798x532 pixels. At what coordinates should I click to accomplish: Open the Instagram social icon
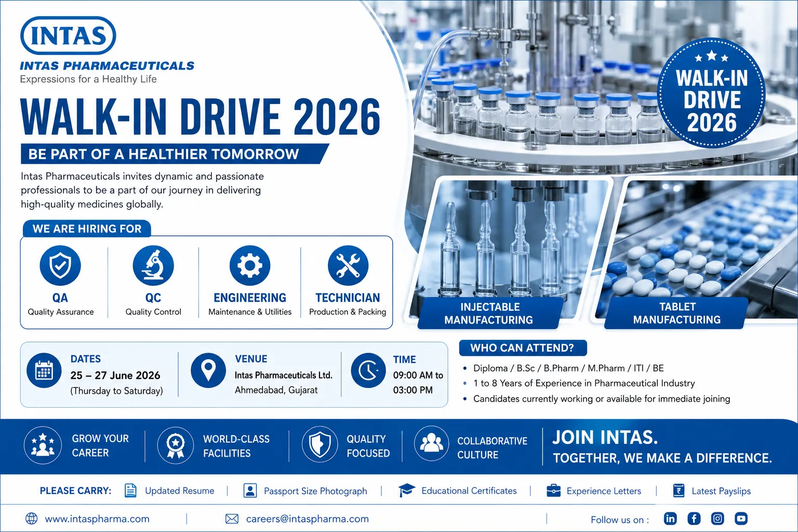point(717,518)
